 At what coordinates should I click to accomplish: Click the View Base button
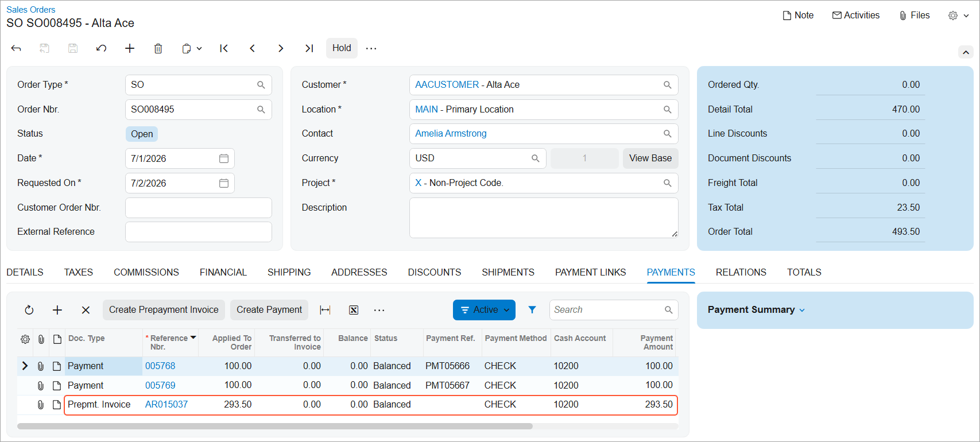tap(650, 158)
